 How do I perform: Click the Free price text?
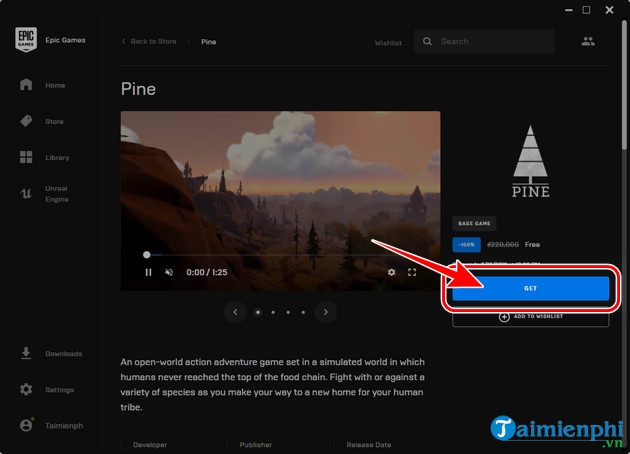(532, 244)
